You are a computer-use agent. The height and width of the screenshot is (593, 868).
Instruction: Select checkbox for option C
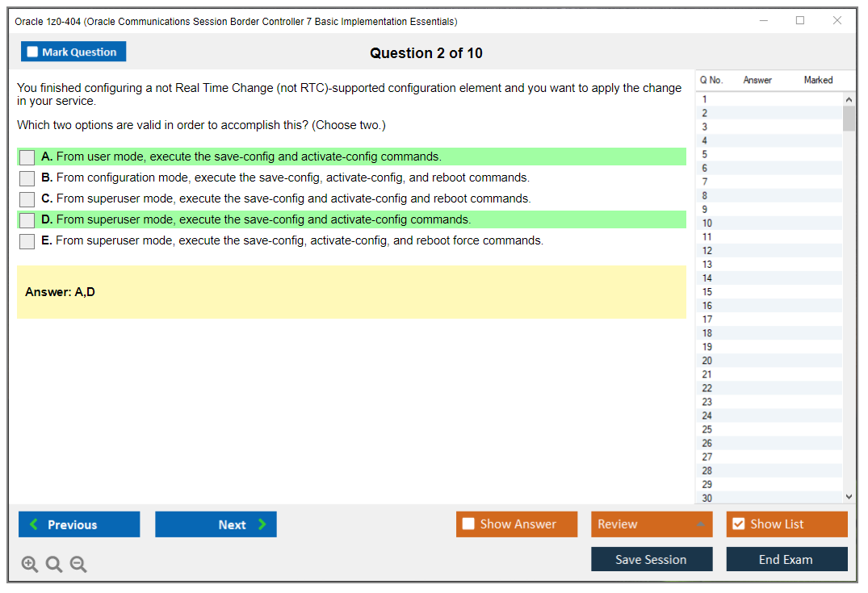(x=27, y=199)
